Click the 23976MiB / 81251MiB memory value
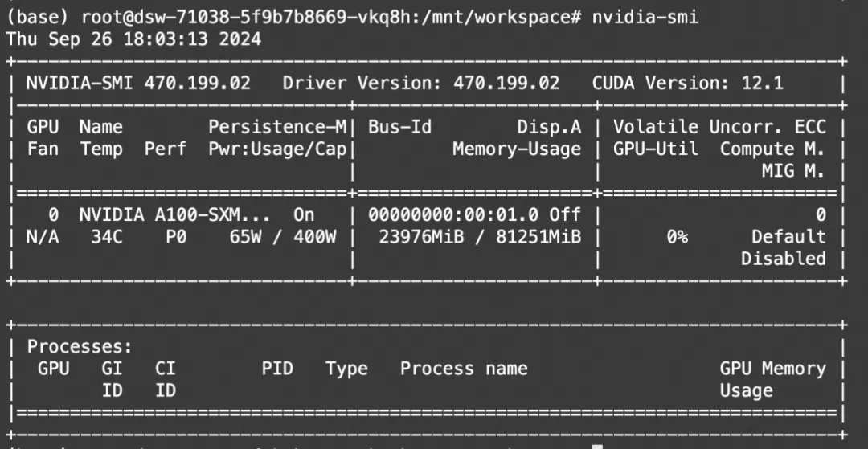This screenshot has height=449, width=868. pyautogui.click(x=479, y=237)
